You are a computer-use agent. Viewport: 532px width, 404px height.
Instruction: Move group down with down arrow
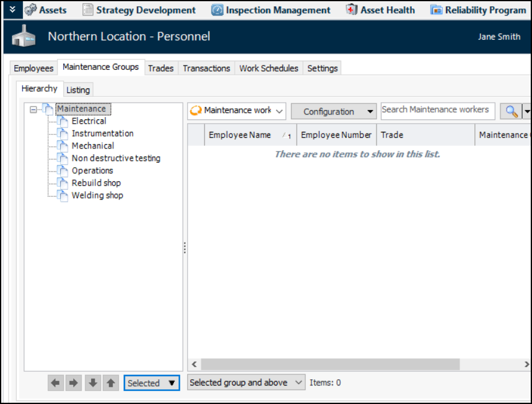pos(93,383)
